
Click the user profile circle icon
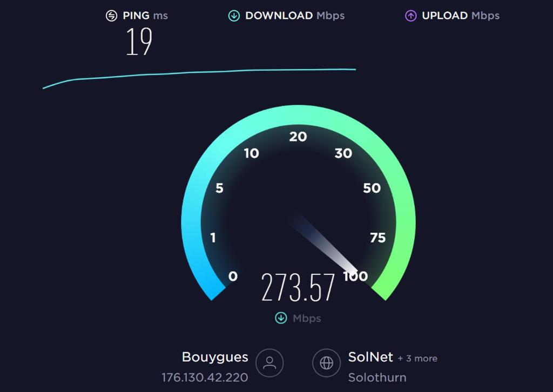point(269,363)
